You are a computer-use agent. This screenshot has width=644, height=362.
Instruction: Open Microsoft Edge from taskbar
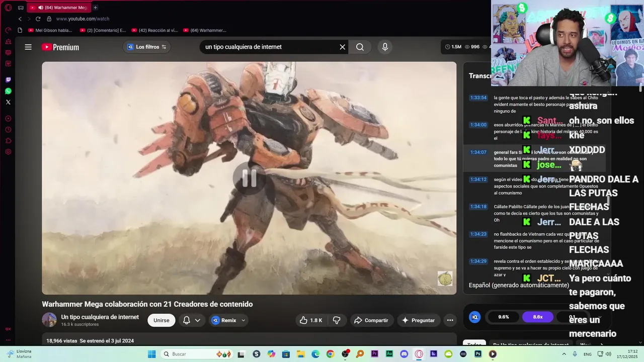click(x=315, y=354)
